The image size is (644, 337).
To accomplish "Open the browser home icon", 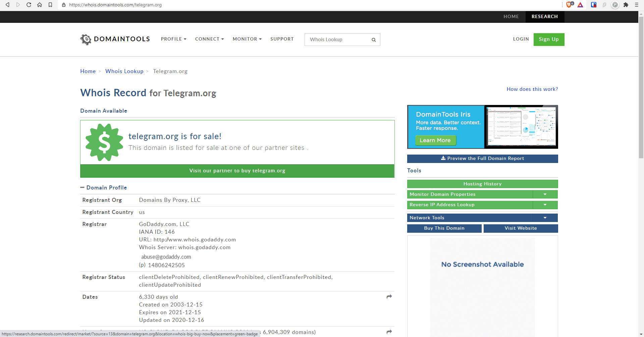I will tap(40, 5).
